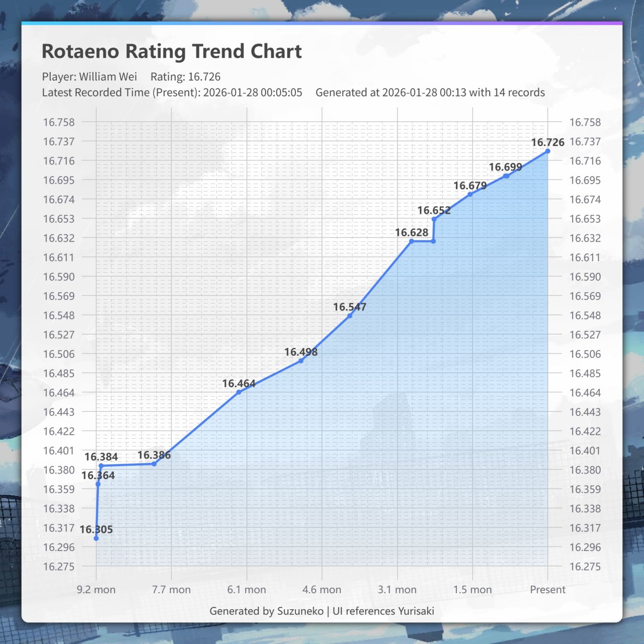Select the 16.699 data point marker
The image size is (644, 644).
click(x=506, y=176)
